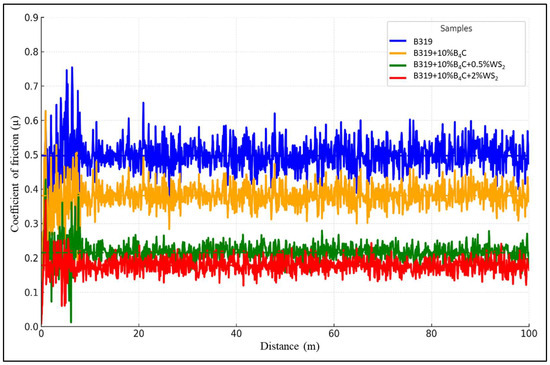Image resolution: width=550 pixels, height=365 pixels.
Task: Click the Coefficient of friction axis label
Action: click(15, 174)
